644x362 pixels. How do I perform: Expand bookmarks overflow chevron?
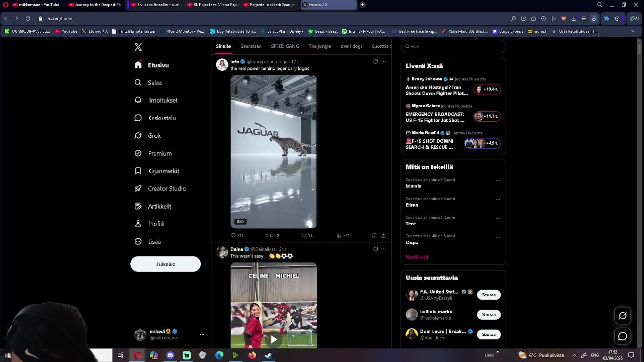tap(632, 31)
